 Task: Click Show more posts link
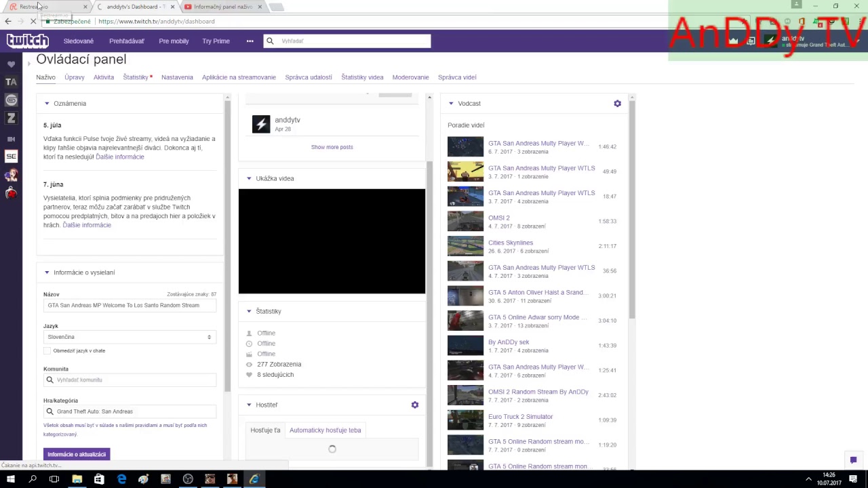click(x=332, y=147)
